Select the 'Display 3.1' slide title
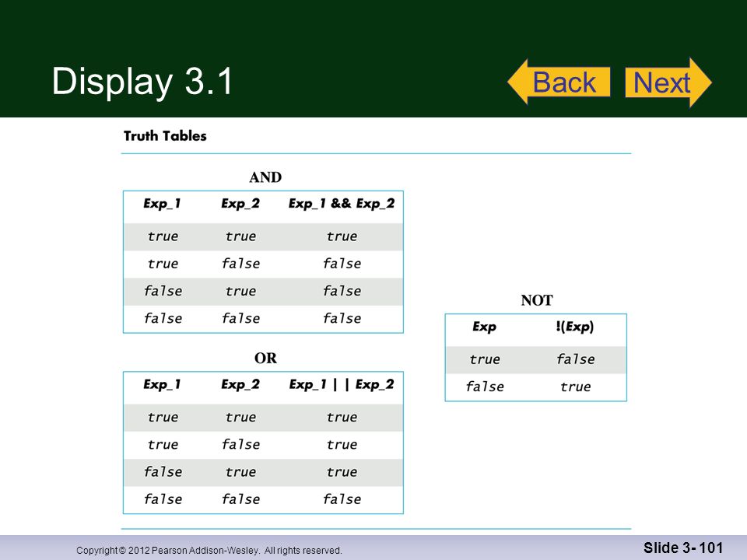This screenshot has height=560, width=747. 142,81
